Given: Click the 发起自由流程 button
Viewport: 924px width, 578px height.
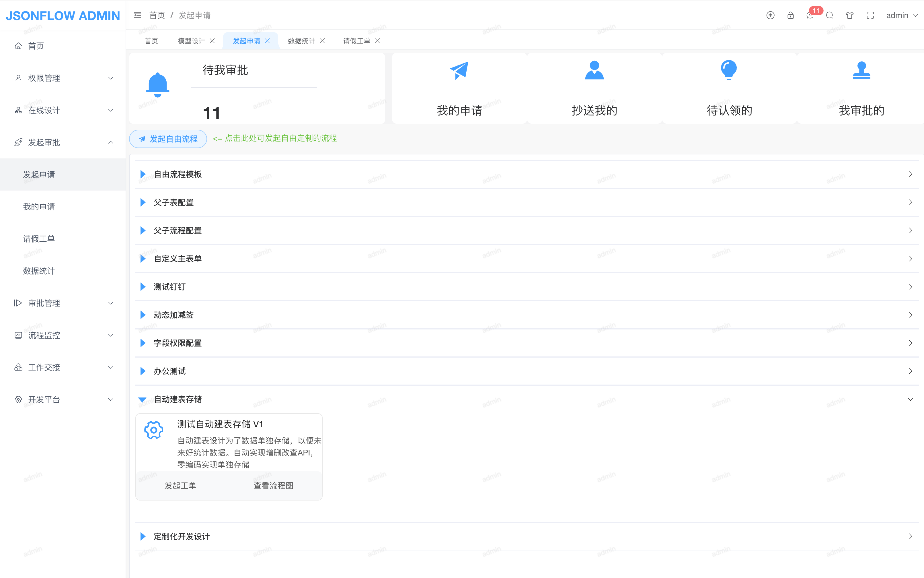Looking at the screenshot, I should point(168,139).
